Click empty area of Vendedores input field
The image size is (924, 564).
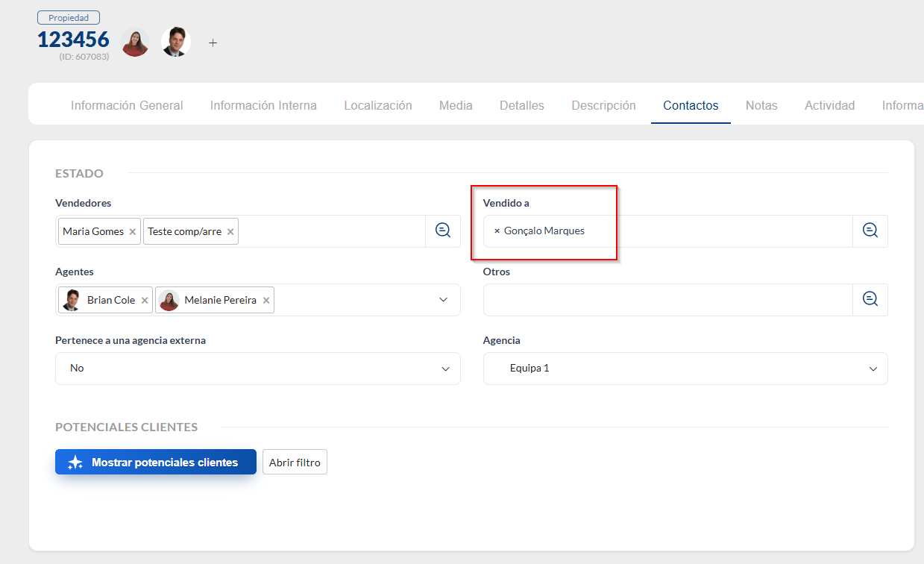[x=332, y=231]
